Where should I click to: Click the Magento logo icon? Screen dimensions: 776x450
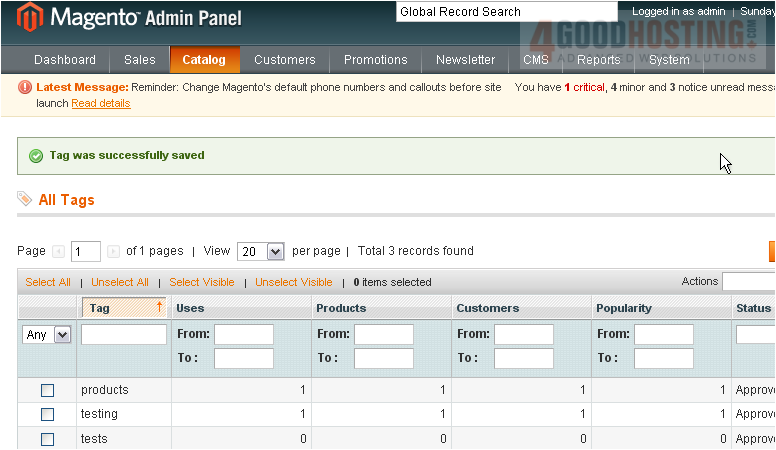[31, 18]
